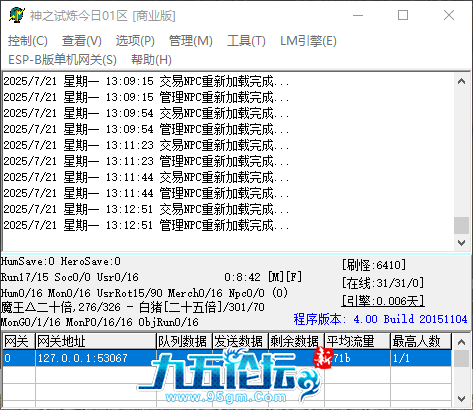Click gateway table scroll up arrow

point(461,342)
